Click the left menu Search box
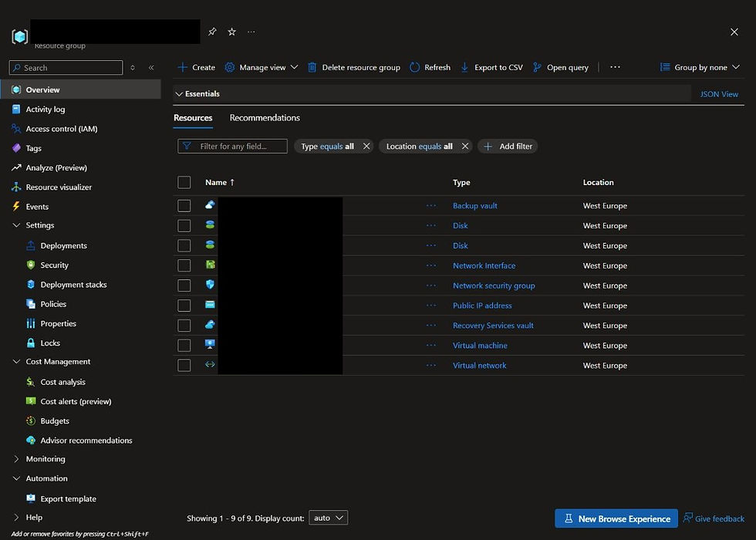The width and height of the screenshot is (756, 540). point(66,68)
